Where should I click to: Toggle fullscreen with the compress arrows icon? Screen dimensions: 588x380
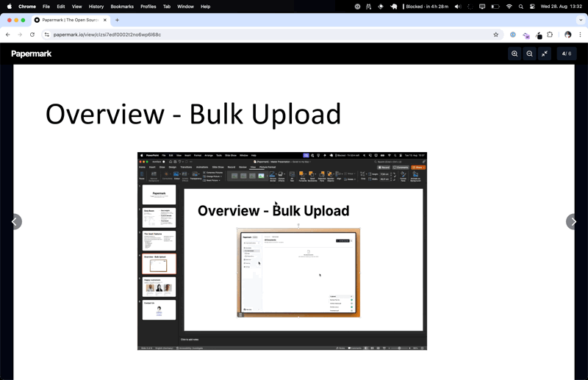coord(545,54)
